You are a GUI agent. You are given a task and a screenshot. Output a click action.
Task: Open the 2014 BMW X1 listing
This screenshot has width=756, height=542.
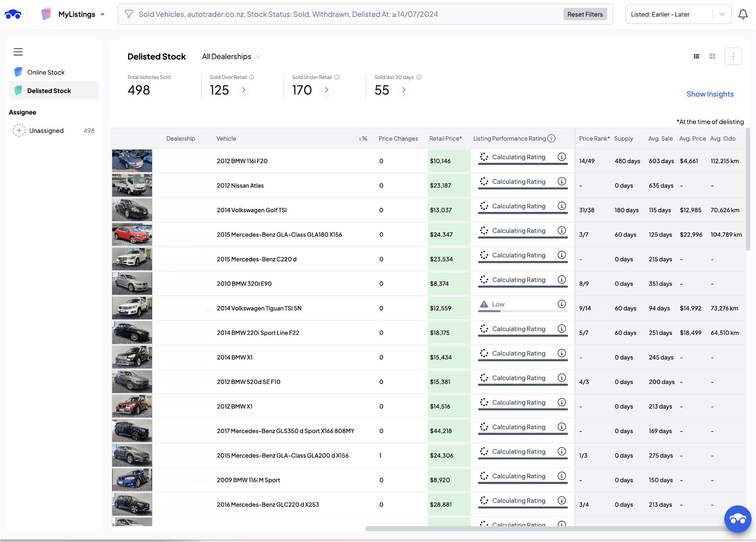[234, 357]
